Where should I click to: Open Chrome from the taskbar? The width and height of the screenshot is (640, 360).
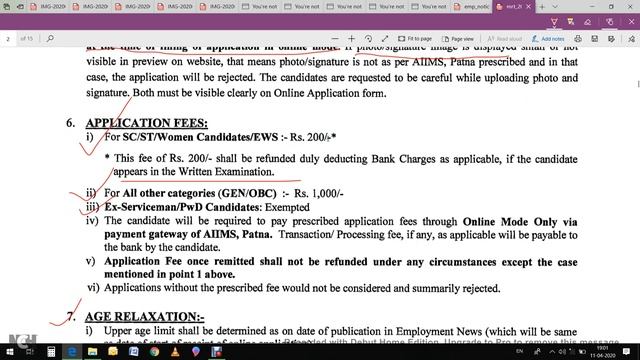click(155, 351)
